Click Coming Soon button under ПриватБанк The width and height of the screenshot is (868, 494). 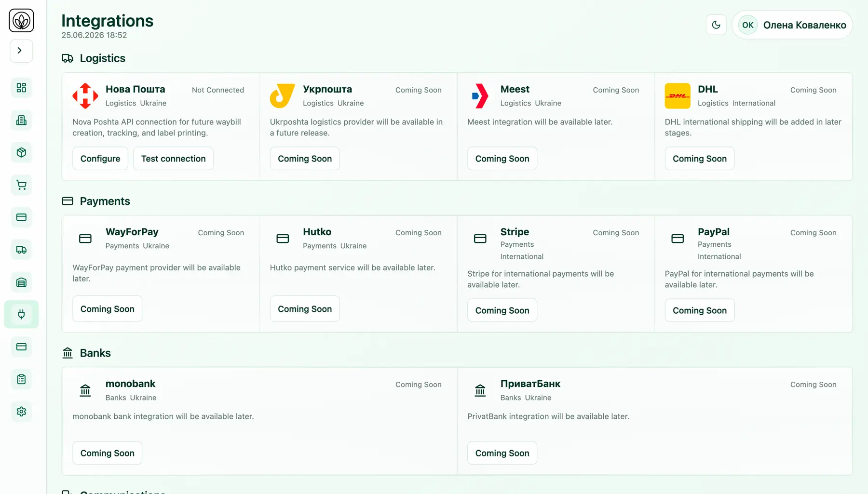click(x=502, y=453)
